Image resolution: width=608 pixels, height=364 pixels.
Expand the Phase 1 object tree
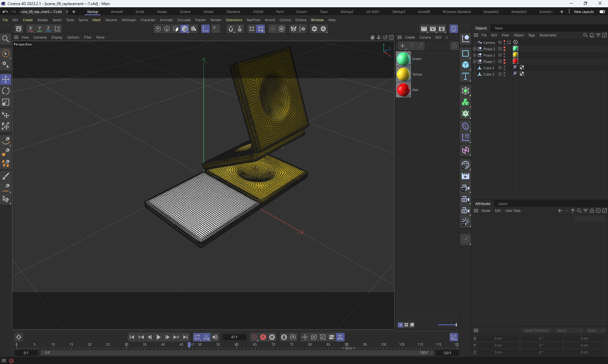coord(474,62)
